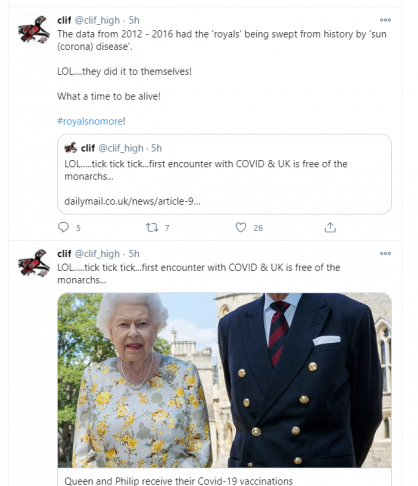Click the reply icon on first tweet
This screenshot has height=486, width=418.
(63, 227)
